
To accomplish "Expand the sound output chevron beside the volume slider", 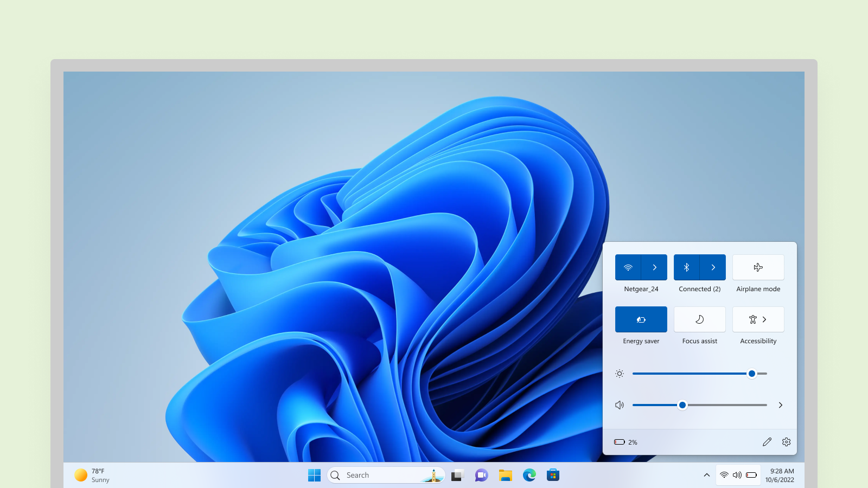I will tap(780, 405).
